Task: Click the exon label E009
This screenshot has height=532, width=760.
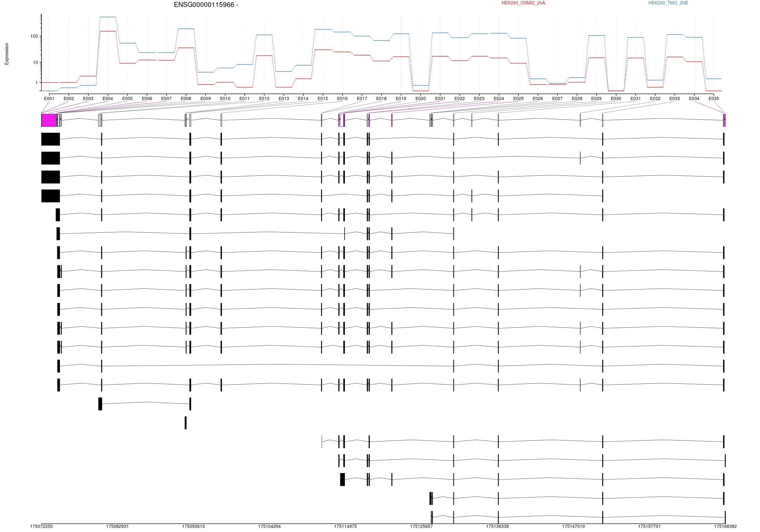Action: click(x=206, y=99)
